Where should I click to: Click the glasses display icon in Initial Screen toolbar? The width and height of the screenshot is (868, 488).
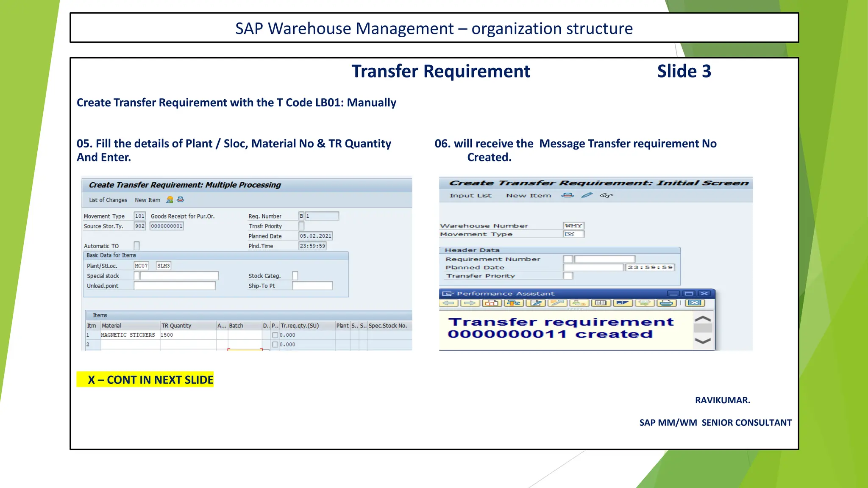click(x=606, y=195)
